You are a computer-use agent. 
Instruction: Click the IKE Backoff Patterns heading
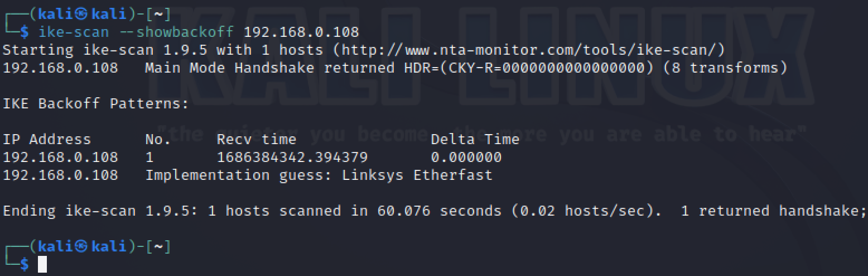96,103
